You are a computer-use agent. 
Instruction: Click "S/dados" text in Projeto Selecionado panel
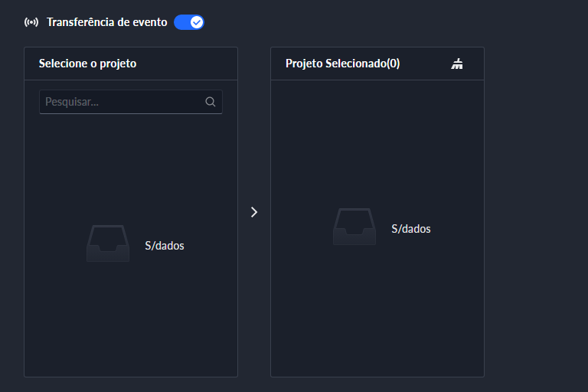[411, 229]
